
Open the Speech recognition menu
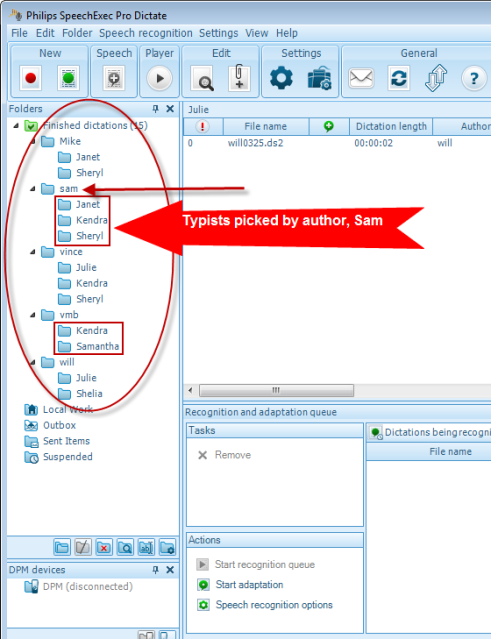coord(145,33)
